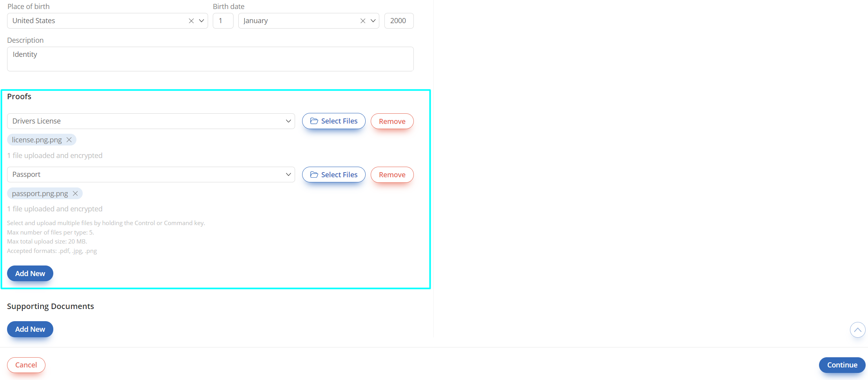
Task: Remove the Passport proof row
Action: tap(392, 175)
